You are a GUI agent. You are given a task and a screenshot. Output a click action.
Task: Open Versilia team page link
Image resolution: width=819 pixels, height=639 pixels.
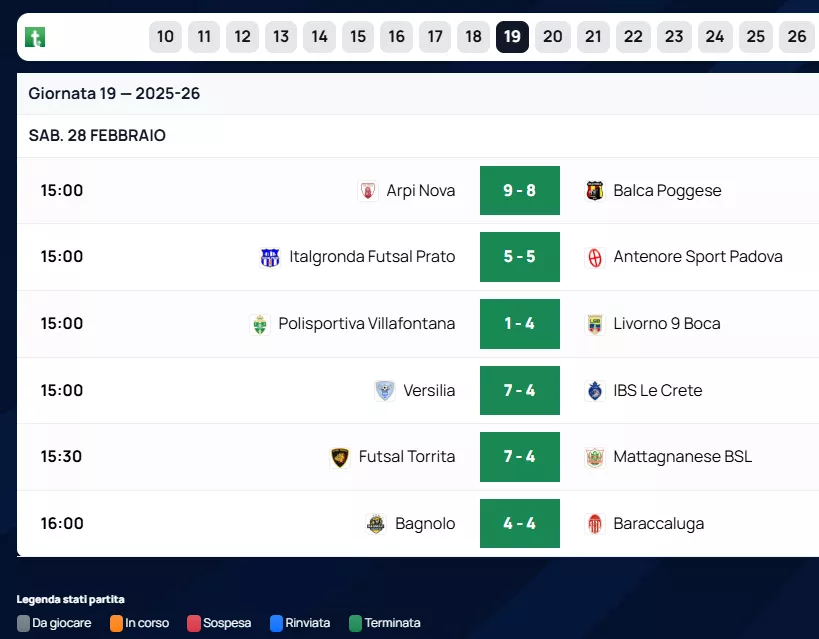click(x=429, y=391)
